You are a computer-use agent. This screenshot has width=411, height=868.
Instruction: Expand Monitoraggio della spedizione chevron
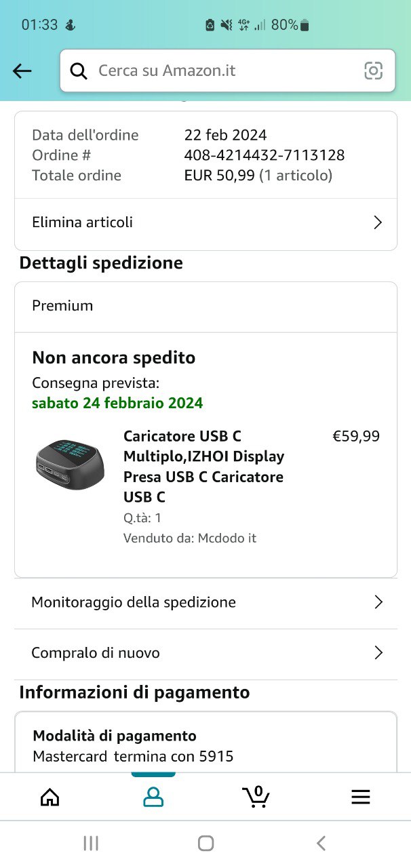[378, 602]
